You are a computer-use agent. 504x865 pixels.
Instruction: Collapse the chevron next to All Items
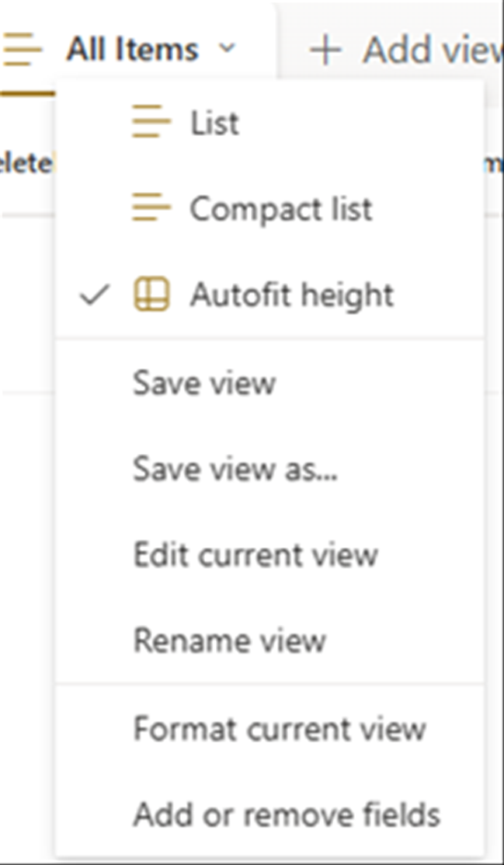[x=227, y=48]
